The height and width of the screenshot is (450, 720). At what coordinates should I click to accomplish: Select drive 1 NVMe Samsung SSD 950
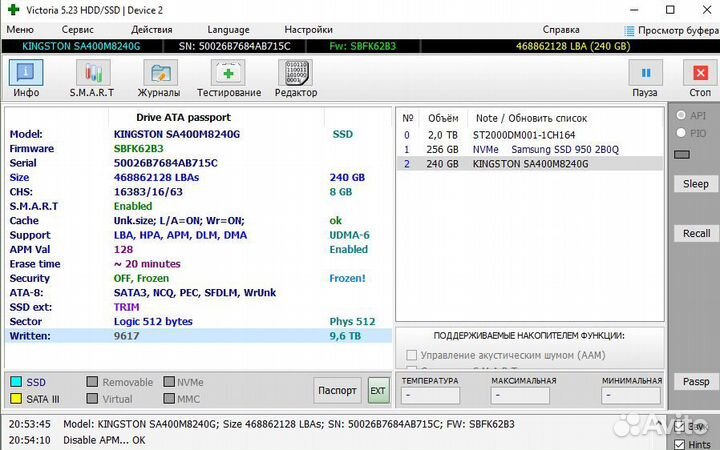click(x=530, y=149)
